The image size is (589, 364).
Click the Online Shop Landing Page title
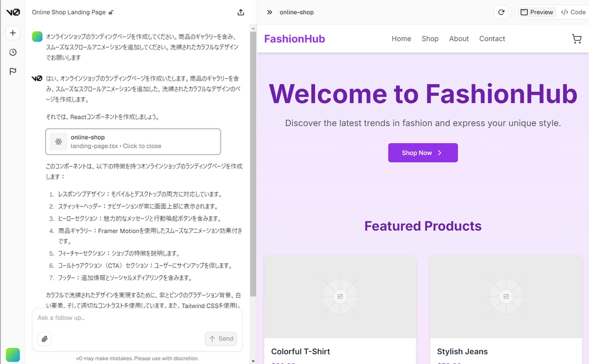click(69, 13)
